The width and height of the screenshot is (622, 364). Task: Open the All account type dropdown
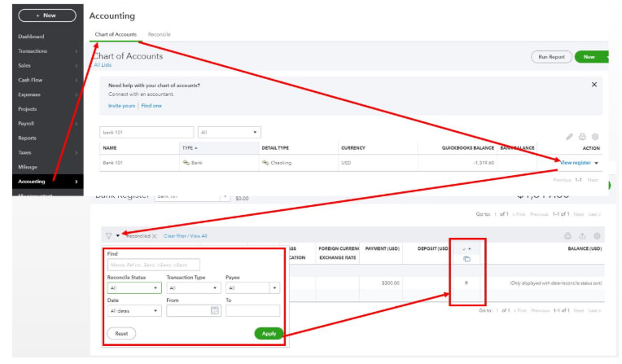(x=230, y=133)
